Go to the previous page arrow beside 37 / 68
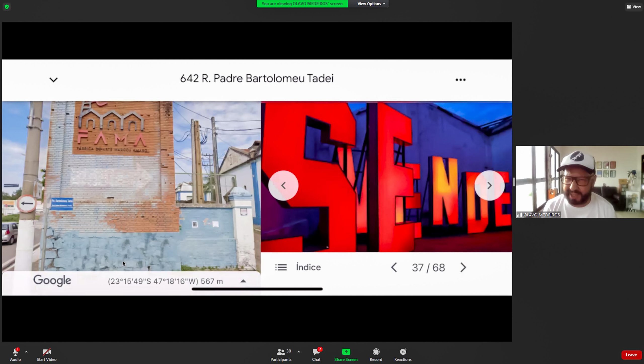The image size is (644, 364). point(394,267)
